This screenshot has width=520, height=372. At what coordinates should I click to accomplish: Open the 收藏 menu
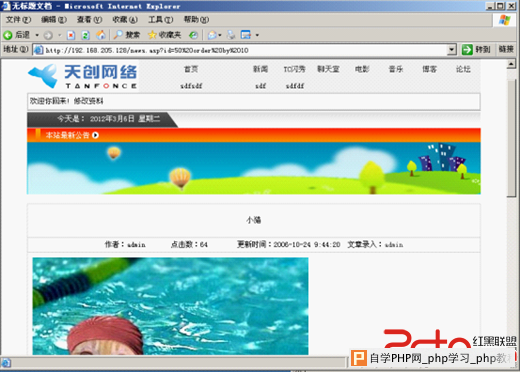(x=125, y=20)
